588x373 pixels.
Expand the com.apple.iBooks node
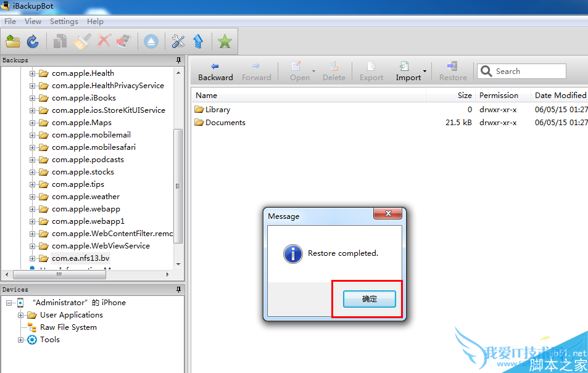coord(32,98)
